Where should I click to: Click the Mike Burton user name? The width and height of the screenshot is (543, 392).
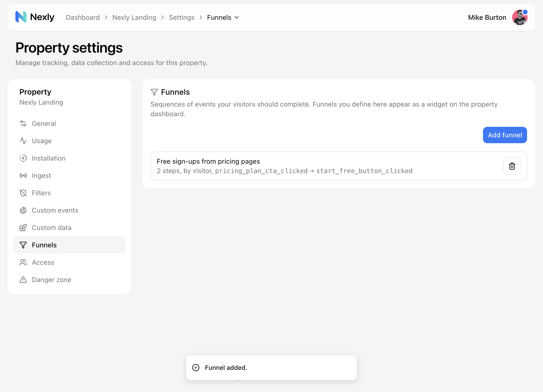[487, 17]
